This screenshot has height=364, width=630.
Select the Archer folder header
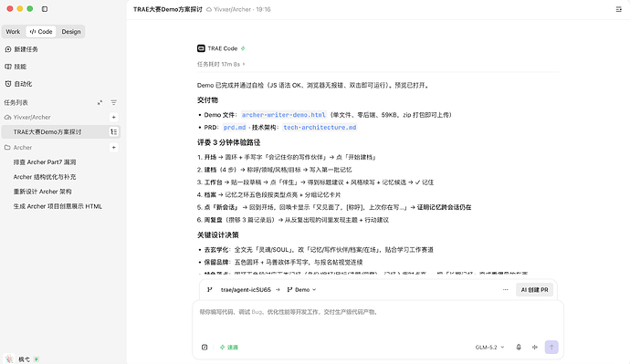point(18,148)
